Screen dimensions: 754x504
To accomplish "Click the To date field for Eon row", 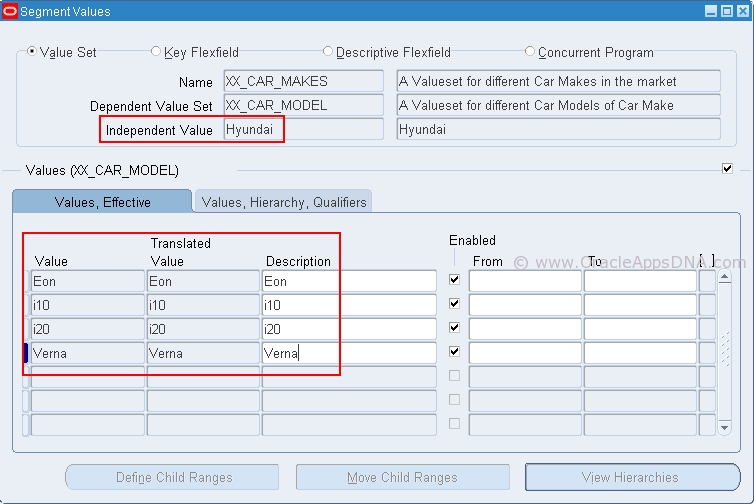I will click(x=641, y=281).
